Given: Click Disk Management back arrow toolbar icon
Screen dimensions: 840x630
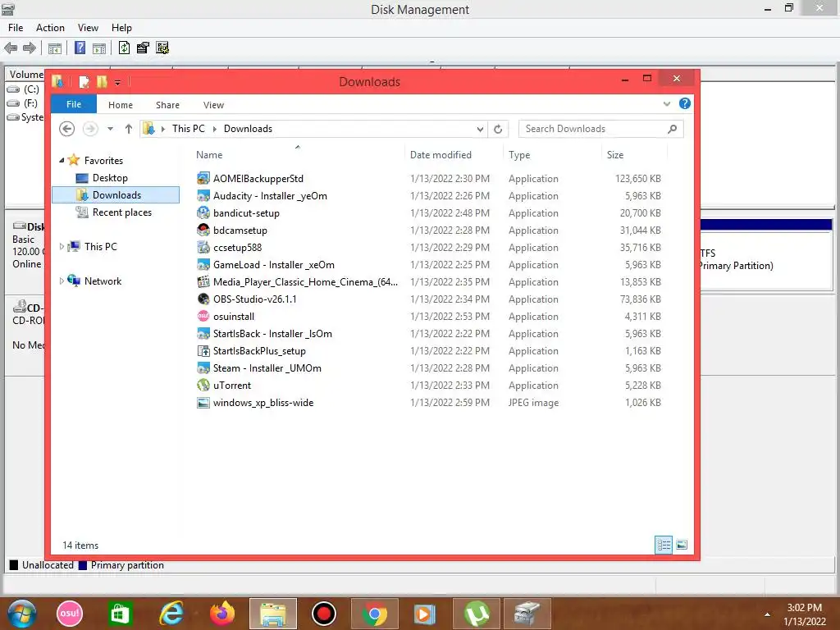Looking at the screenshot, I should [x=11, y=48].
